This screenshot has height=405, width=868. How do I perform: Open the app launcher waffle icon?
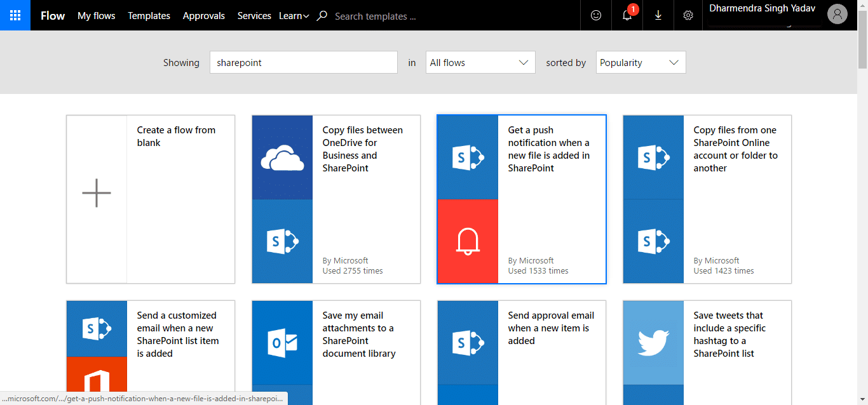15,15
